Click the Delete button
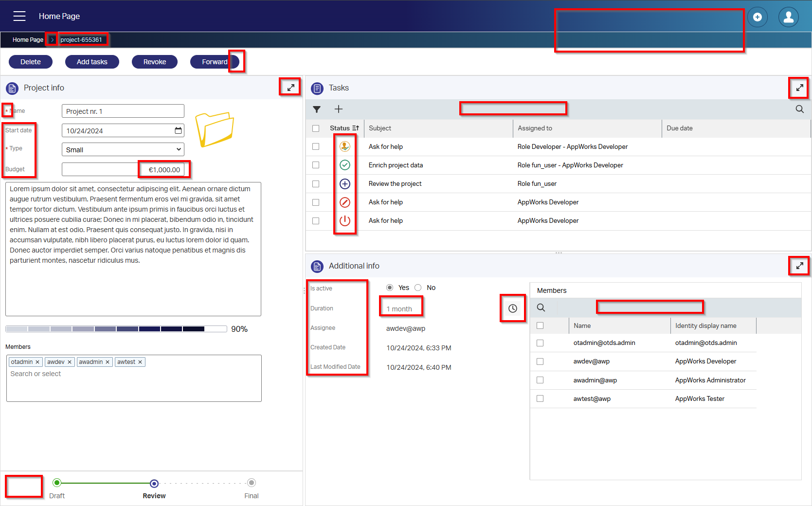 31,62
